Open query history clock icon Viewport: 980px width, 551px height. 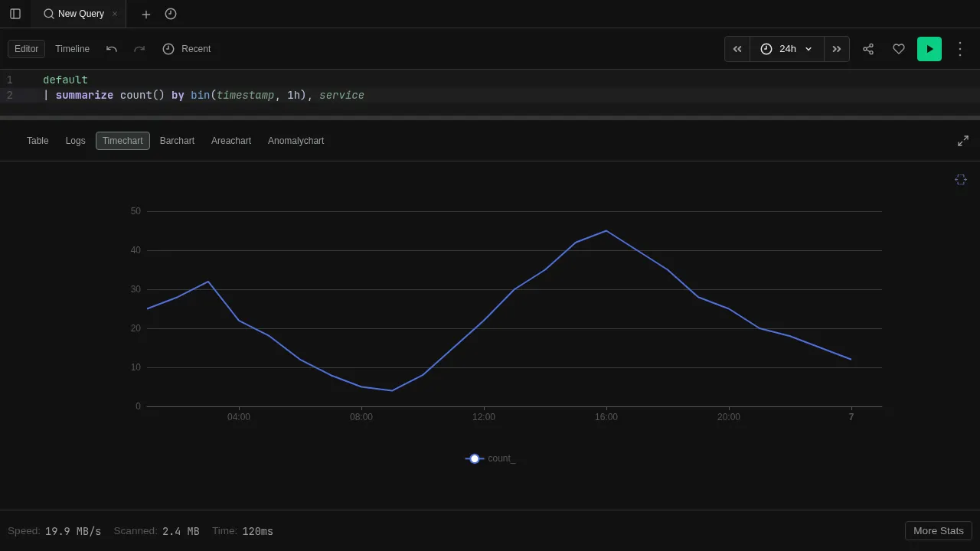point(171,14)
